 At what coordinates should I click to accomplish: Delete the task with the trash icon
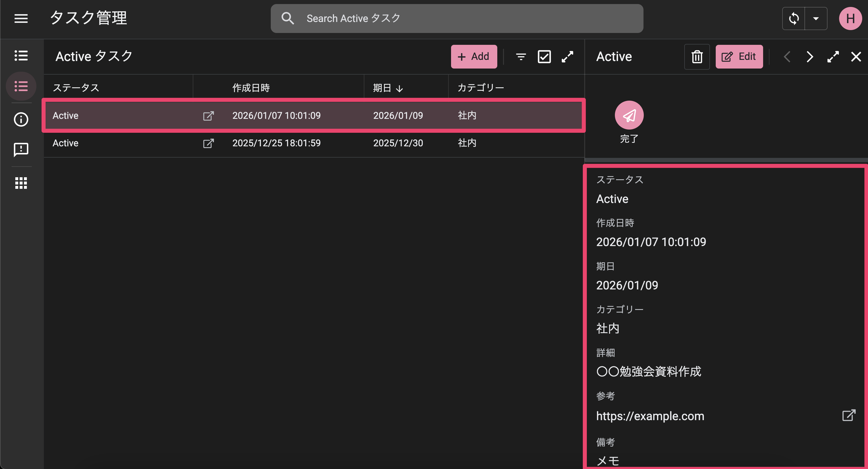tap(697, 57)
